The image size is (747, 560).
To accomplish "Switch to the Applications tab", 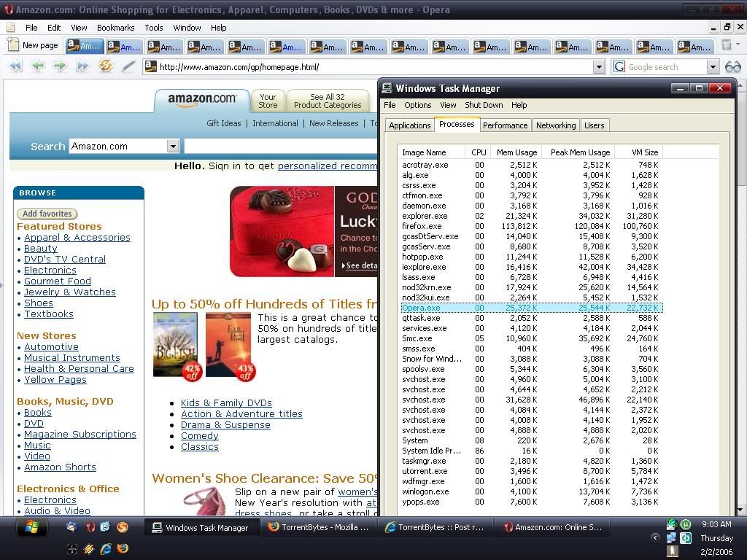I will (410, 125).
